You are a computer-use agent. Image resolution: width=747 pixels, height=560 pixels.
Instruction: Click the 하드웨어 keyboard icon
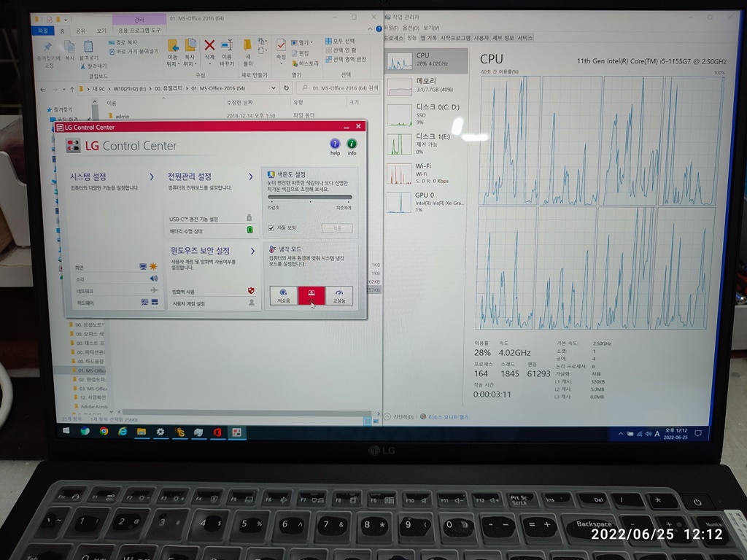[x=155, y=302]
